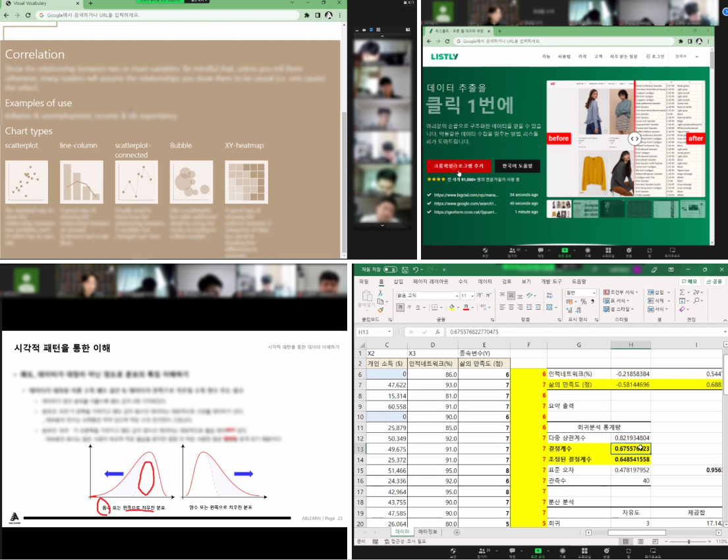The width and height of the screenshot is (728, 560).
Task: Click the Percent style icon in Excel
Action: (x=584, y=301)
